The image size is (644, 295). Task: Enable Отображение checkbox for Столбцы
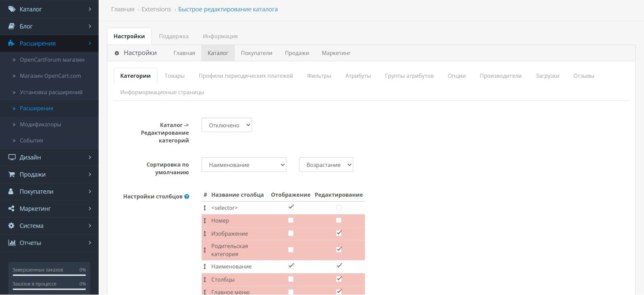click(291, 279)
